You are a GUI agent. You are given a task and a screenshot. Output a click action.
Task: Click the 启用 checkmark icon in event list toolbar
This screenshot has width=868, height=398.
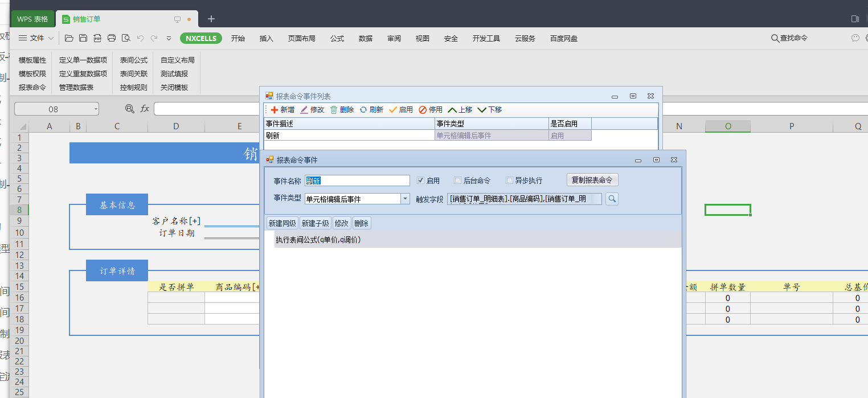(393, 110)
